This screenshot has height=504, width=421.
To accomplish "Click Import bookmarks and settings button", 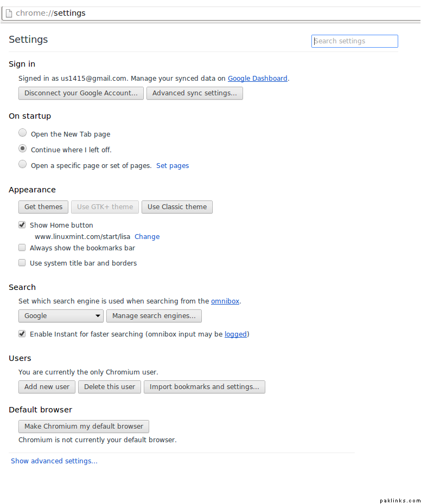I will click(x=204, y=387).
